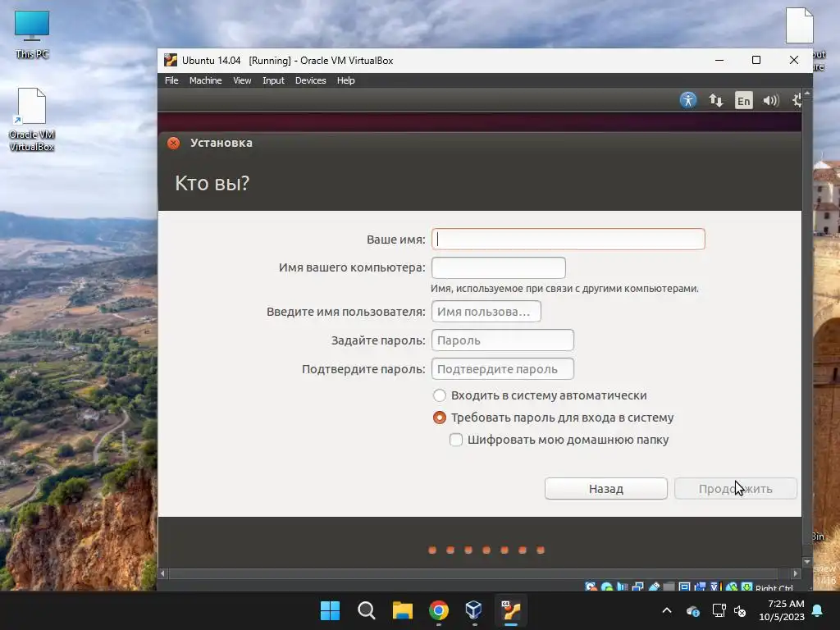Open the Input menu
Screen dimensions: 840x630
tap(273, 80)
